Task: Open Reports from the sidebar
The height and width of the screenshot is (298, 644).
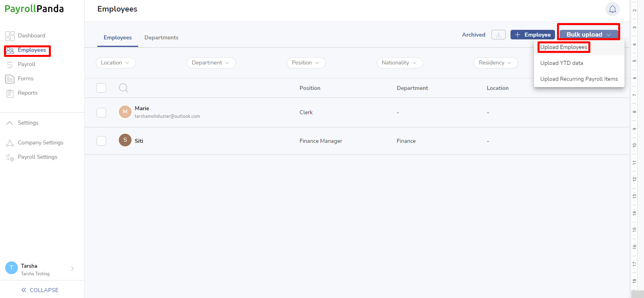Action: [27, 93]
